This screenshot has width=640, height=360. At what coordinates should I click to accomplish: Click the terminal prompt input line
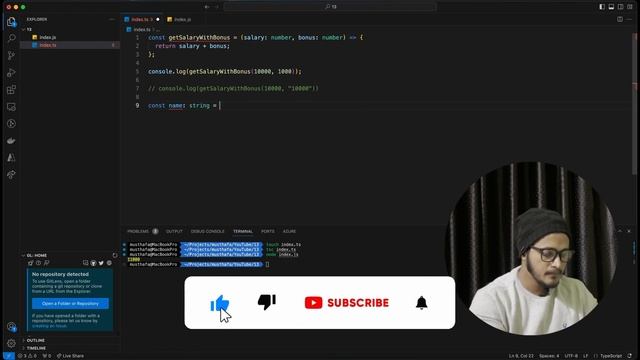tap(267, 264)
